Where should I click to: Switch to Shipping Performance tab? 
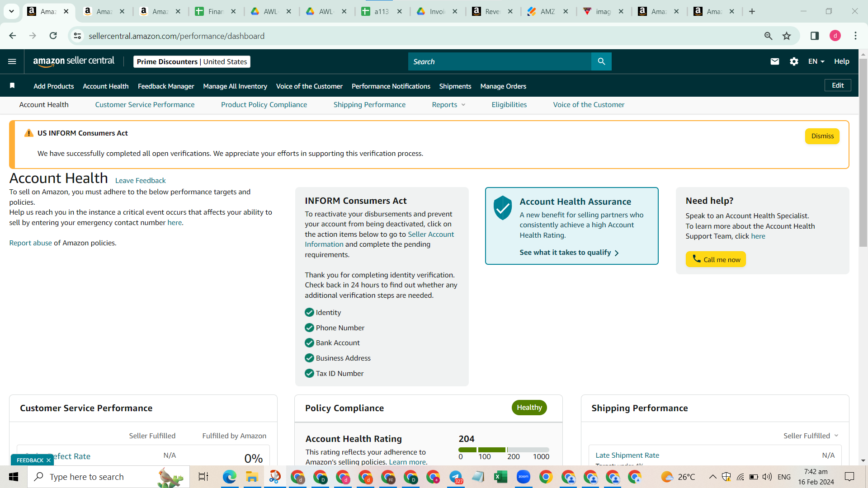pos(369,105)
